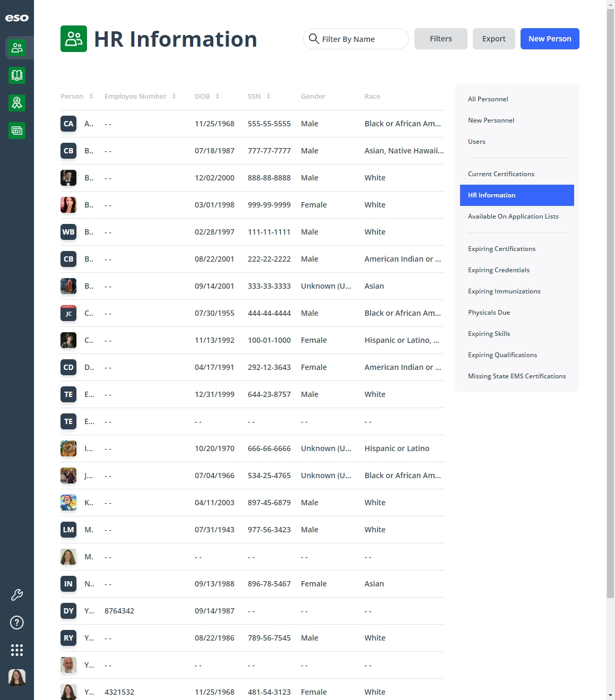This screenshot has width=615, height=700.
Task: Export the HR information list
Action: click(494, 39)
